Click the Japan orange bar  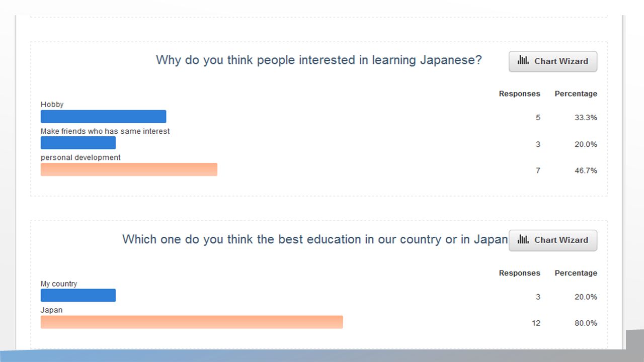192,322
